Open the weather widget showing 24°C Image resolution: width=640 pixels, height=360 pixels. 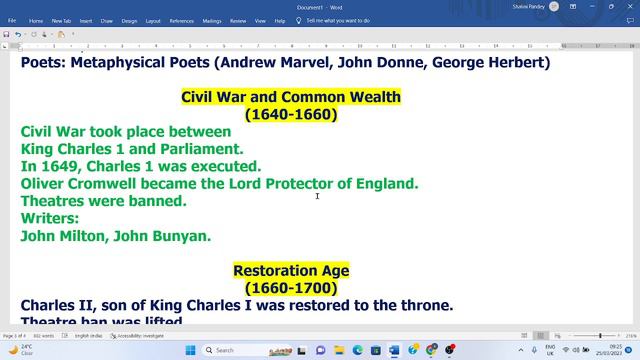(x=20, y=350)
